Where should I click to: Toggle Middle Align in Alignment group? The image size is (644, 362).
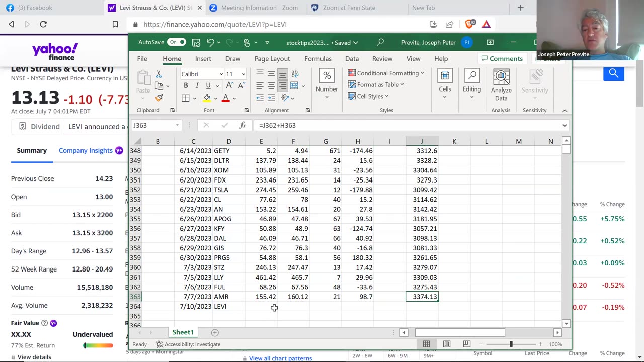[271, 74]
